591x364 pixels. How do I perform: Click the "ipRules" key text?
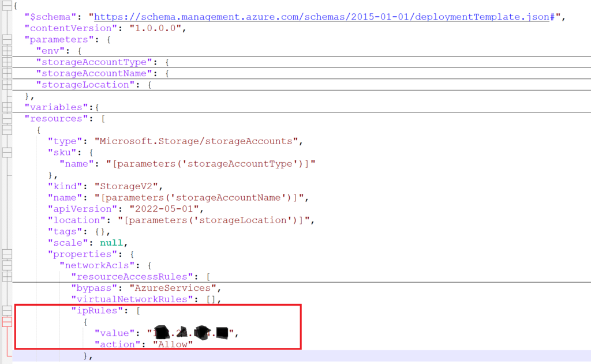tap(97, 310)
